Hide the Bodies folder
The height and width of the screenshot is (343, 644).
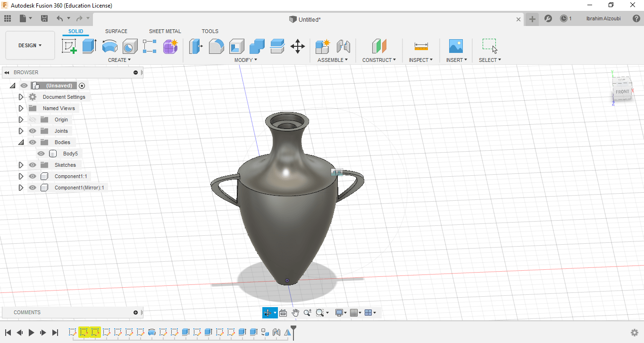[33, 142]
